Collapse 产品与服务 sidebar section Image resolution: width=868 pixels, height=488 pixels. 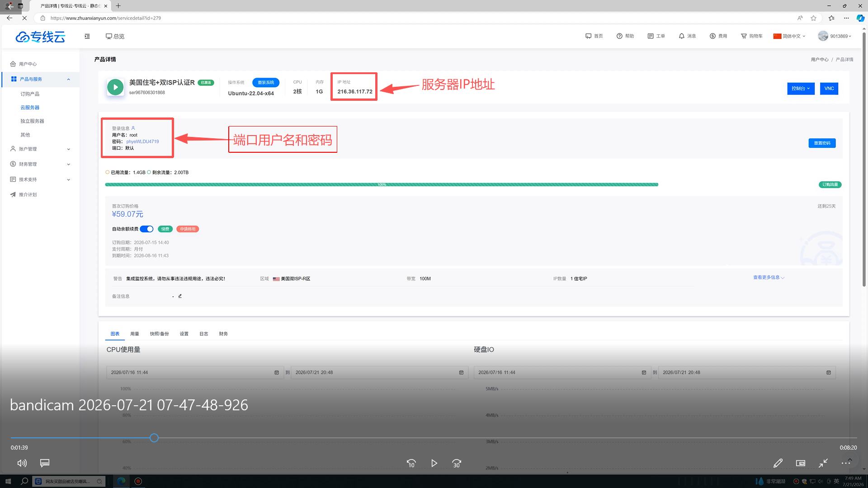coord(40,79)
